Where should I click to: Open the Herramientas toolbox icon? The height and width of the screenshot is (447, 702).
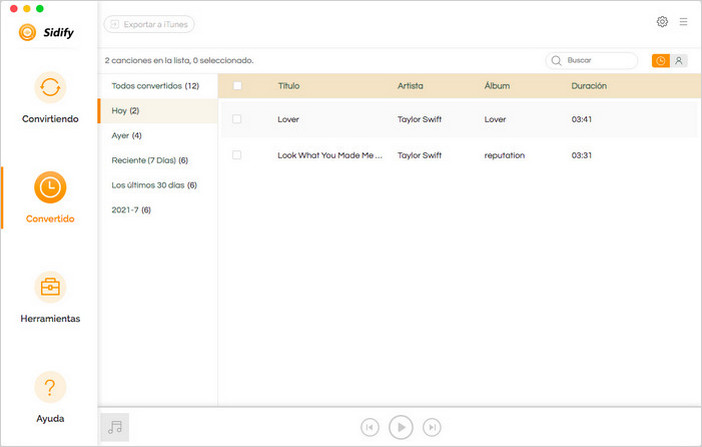coord(50,287)
